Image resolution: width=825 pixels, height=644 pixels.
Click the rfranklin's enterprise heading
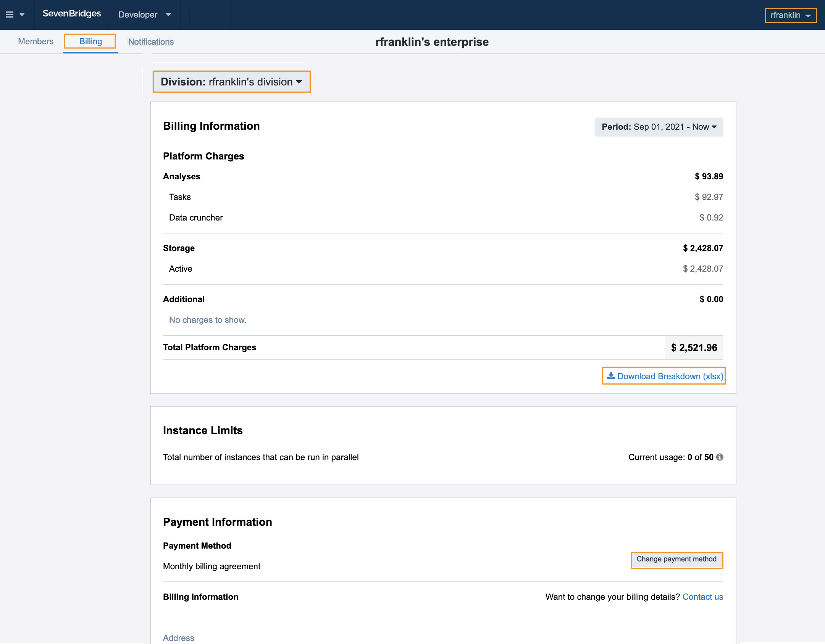pos(432,42)
